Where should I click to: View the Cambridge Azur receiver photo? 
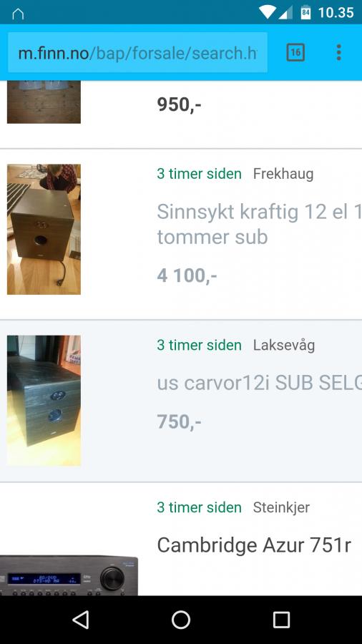(x=69, y=575)
